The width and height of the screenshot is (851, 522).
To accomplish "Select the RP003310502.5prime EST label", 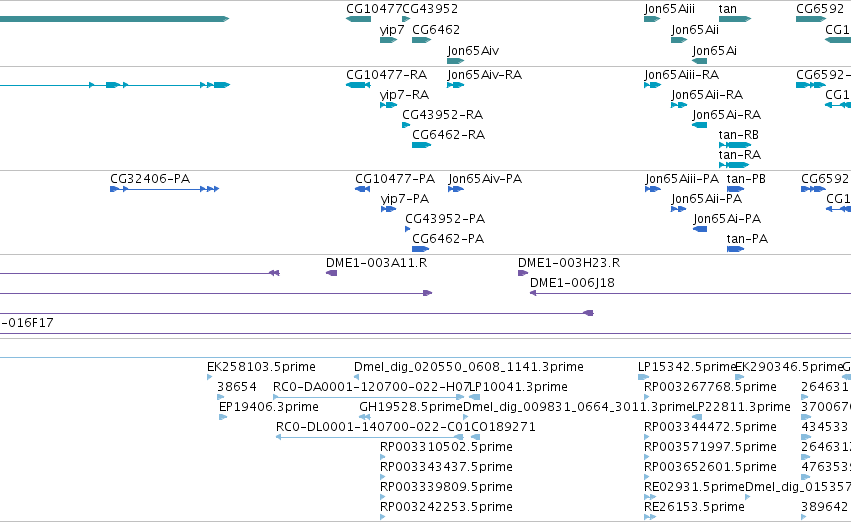I will click(x=446, y=447).
